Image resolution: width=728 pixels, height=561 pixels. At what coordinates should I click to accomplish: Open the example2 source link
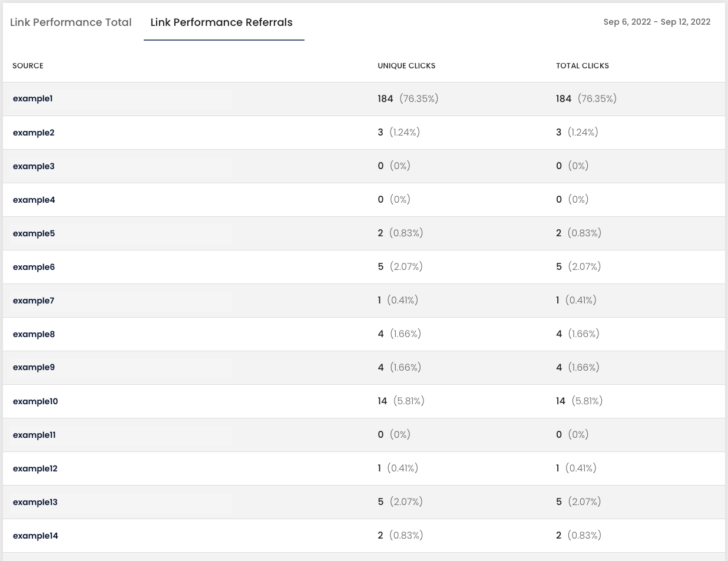tap(34, 133)
